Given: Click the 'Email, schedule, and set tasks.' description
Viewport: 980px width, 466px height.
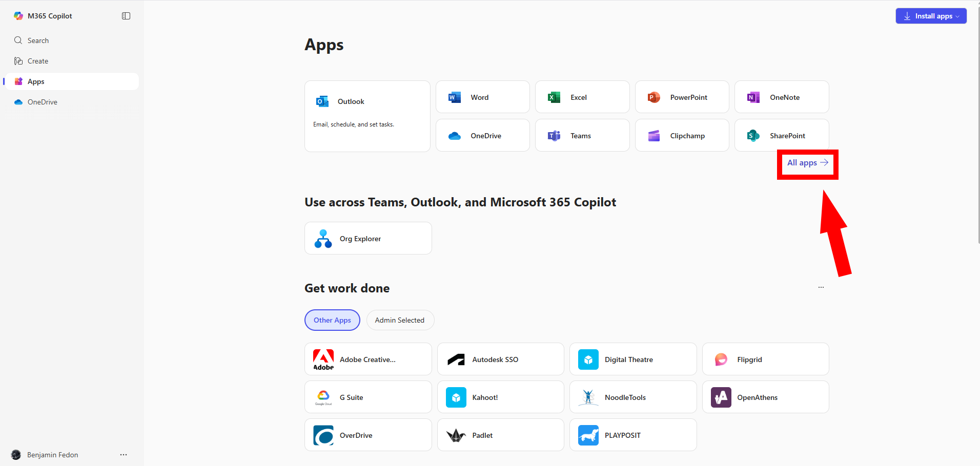Looking at the screenshot, I should 354,124.
